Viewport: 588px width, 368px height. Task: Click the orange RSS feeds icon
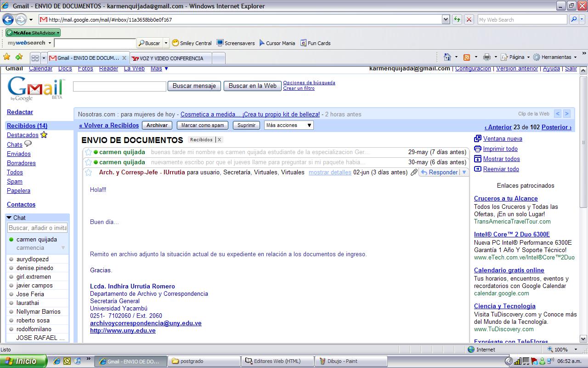(467, 57)
